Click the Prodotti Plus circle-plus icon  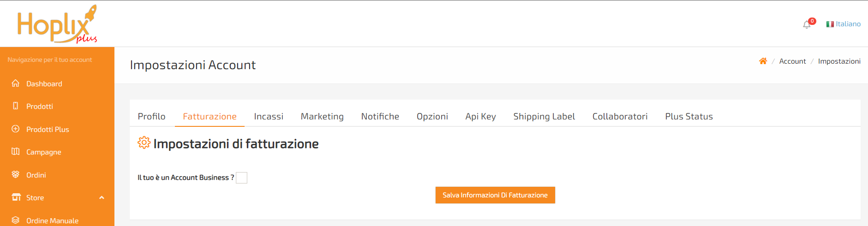(x=16, y=129)
